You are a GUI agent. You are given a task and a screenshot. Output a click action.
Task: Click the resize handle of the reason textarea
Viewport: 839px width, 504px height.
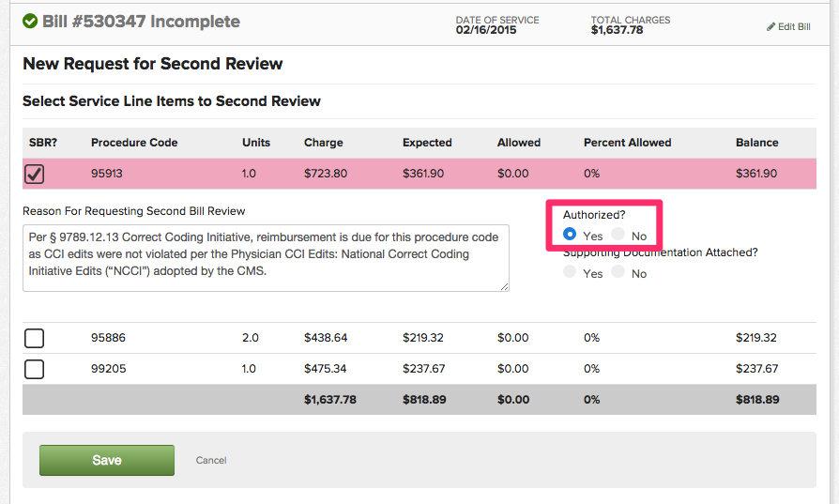click(x=505, y=287)
